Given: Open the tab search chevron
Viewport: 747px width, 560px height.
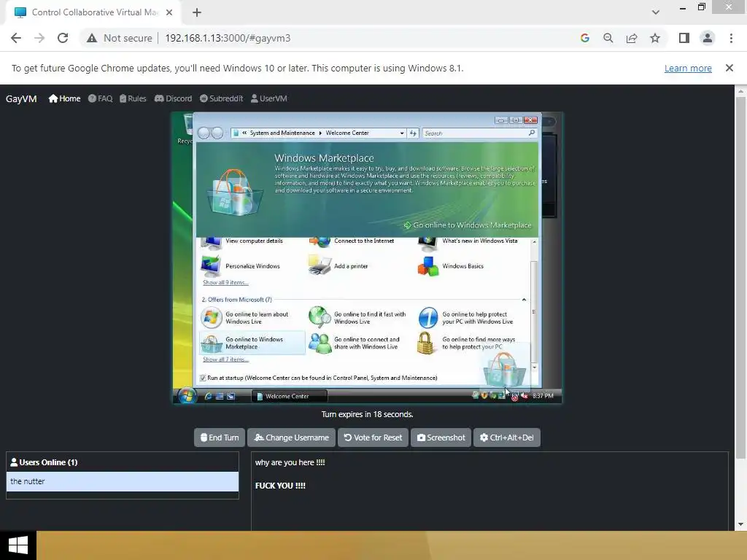Looking at the screenshot, I should click(656, 12).
